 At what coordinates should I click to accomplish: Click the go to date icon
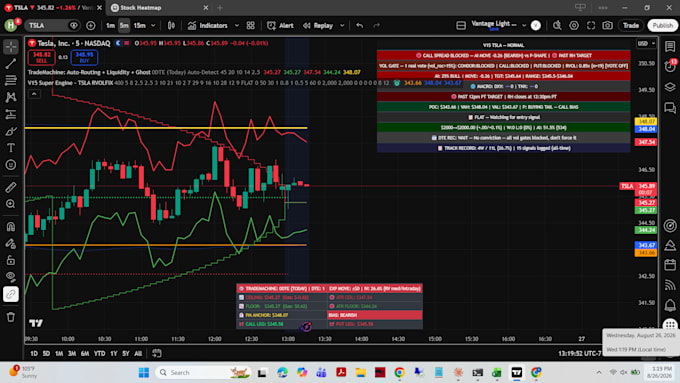coord(157,354)
